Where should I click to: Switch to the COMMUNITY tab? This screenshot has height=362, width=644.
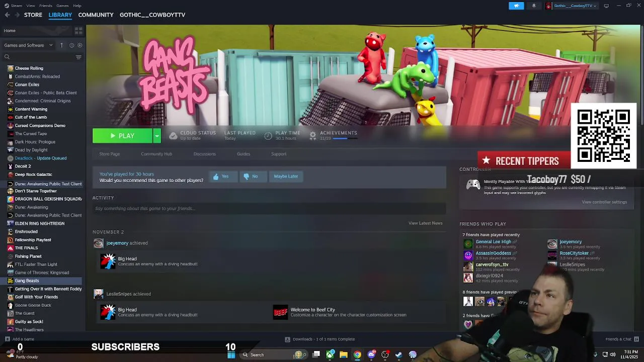coord(96,15)
